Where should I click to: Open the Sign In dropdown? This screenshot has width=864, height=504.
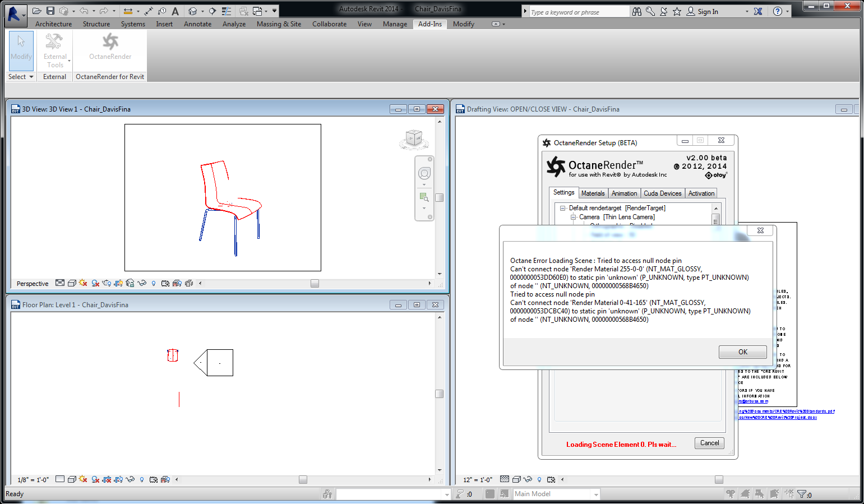[x=747, y=11]
